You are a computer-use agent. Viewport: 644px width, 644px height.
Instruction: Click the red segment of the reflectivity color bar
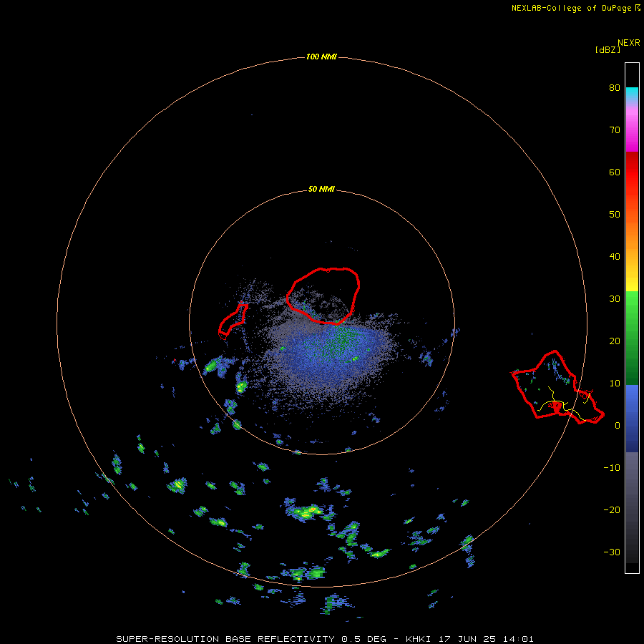click(x=632, y=177)
